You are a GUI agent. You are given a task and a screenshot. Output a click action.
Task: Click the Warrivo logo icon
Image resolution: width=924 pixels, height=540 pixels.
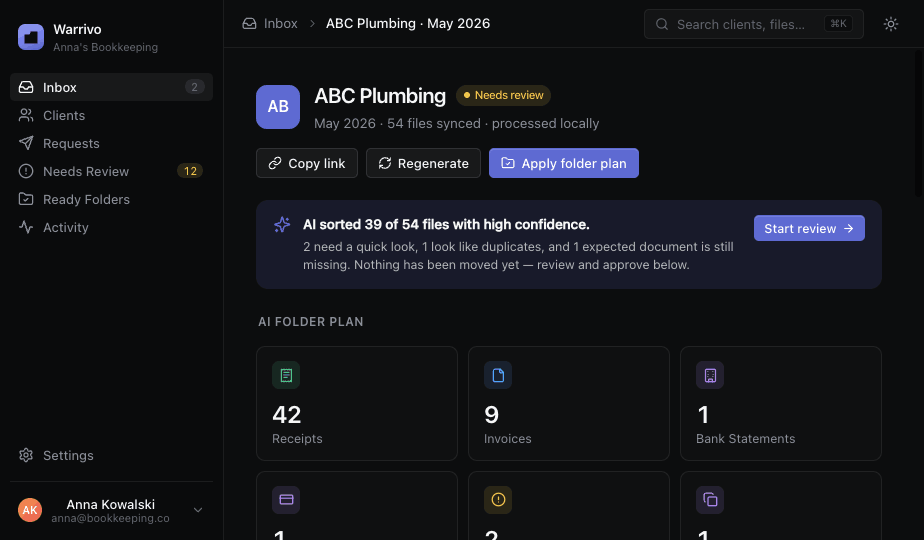[31, 37]
